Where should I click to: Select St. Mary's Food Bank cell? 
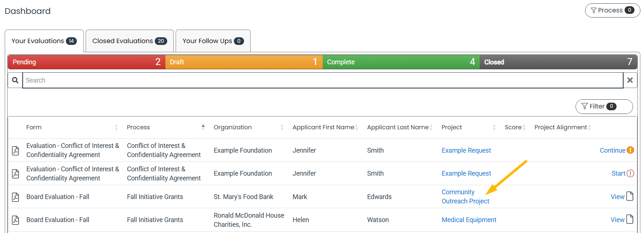tap(243, 197)
